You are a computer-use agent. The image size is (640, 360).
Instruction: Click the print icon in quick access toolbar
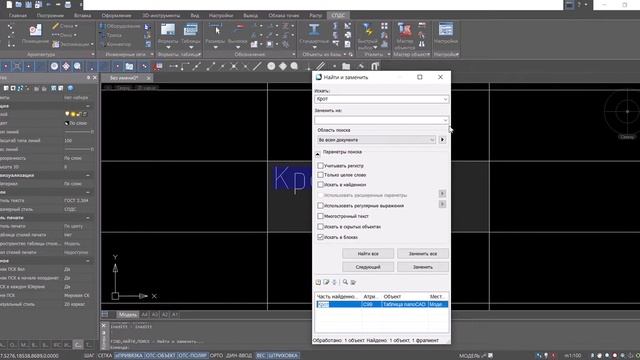[x=68, y=5]
